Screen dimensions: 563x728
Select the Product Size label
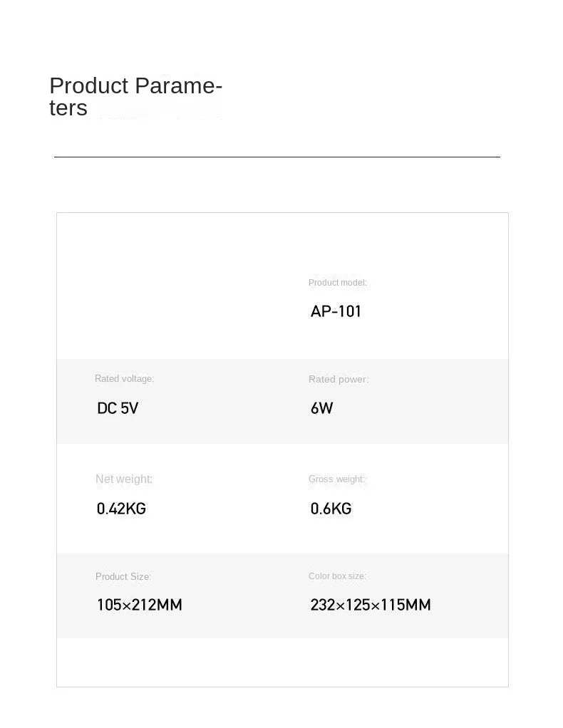click(123, 577)
